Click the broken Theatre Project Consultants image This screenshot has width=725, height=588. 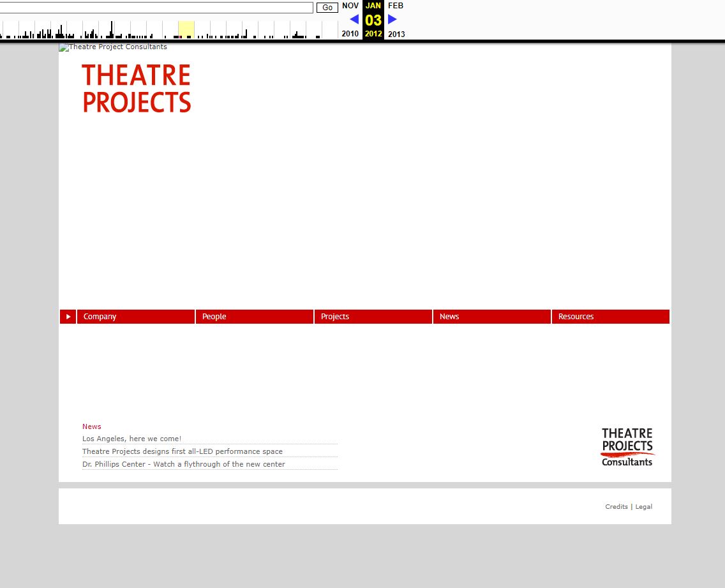pyautogui.click(x=113, y=47)
